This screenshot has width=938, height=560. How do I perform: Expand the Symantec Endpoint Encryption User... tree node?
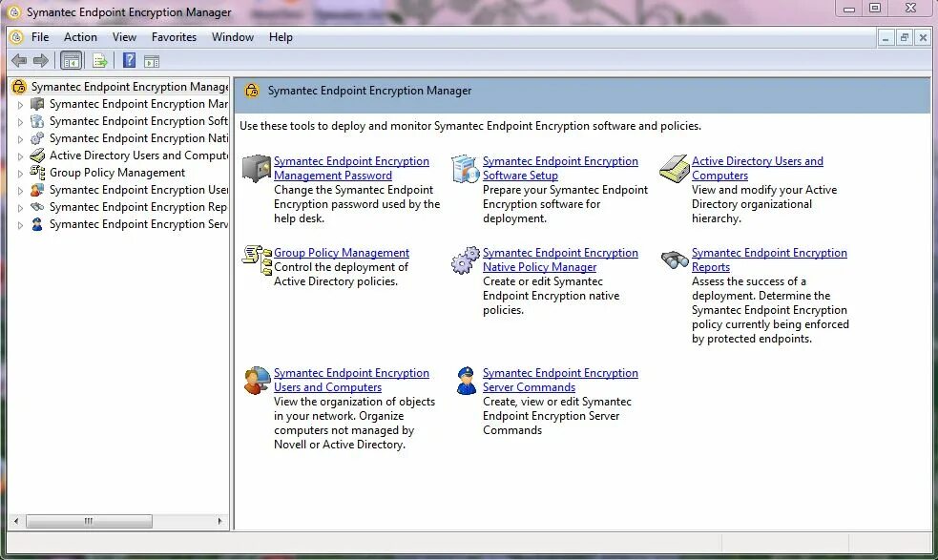coord(20,191)
